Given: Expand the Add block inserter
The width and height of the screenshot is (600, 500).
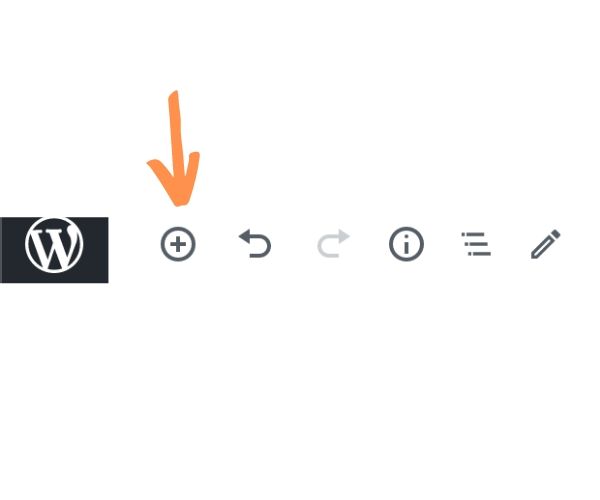Looking at the screenshot, I should pyautogui.click(x=178, y=244).
